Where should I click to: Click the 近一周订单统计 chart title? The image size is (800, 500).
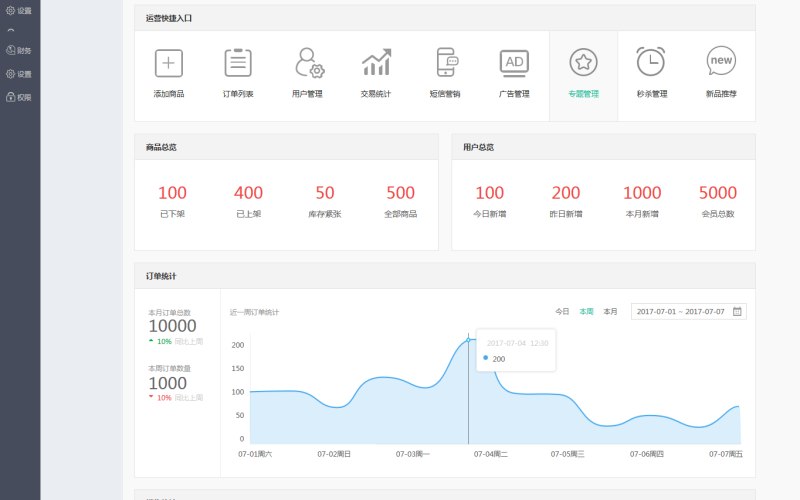point(254,312)
